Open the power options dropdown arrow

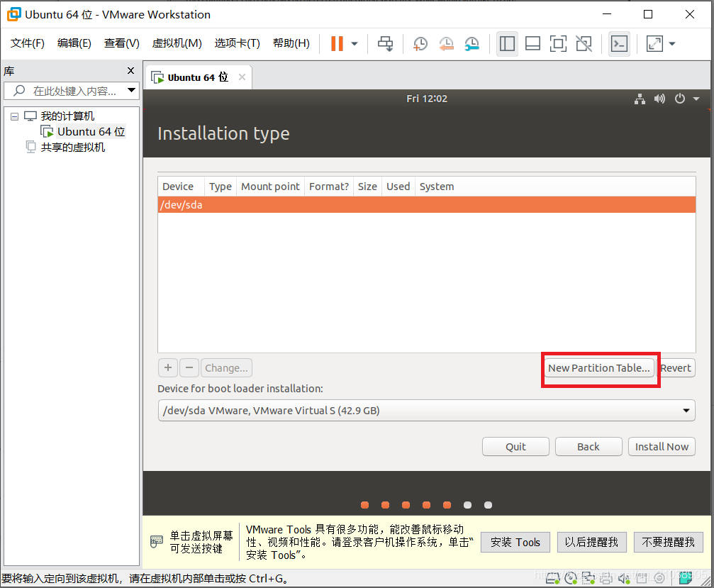(x=355, y=44)
